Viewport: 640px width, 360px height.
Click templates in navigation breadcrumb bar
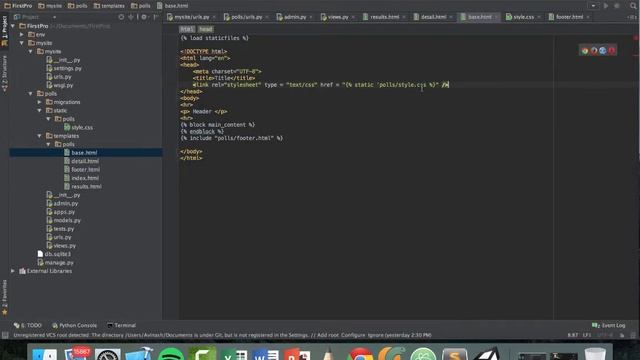click(109, 6)
